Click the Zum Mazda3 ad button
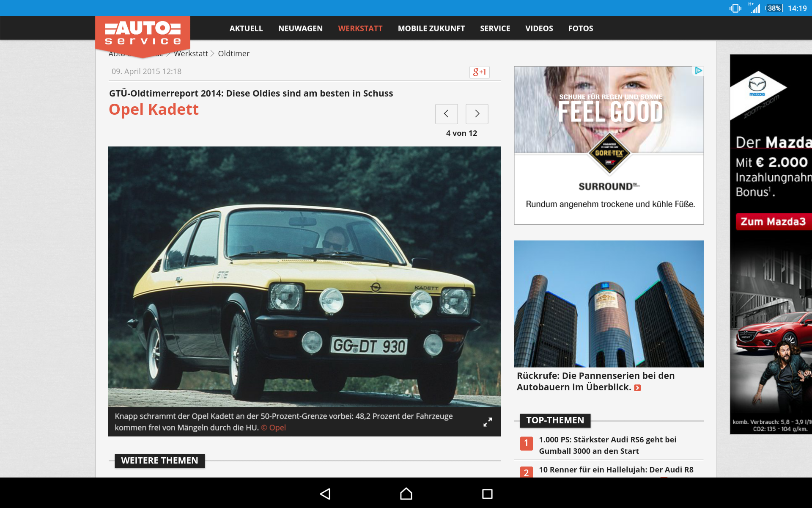Screen dimensions: 812x508 (x=774, y=222)
